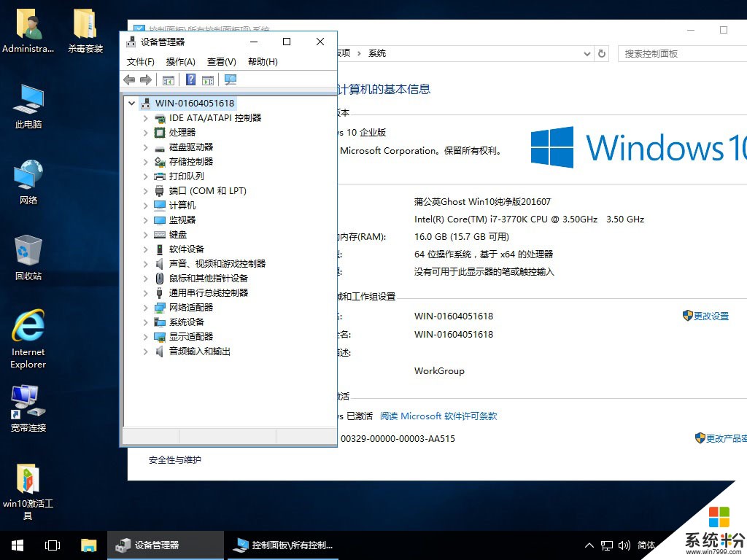Launch Internet Explorer from the desktop
The image size is (747, 560).
coord(28,339)
